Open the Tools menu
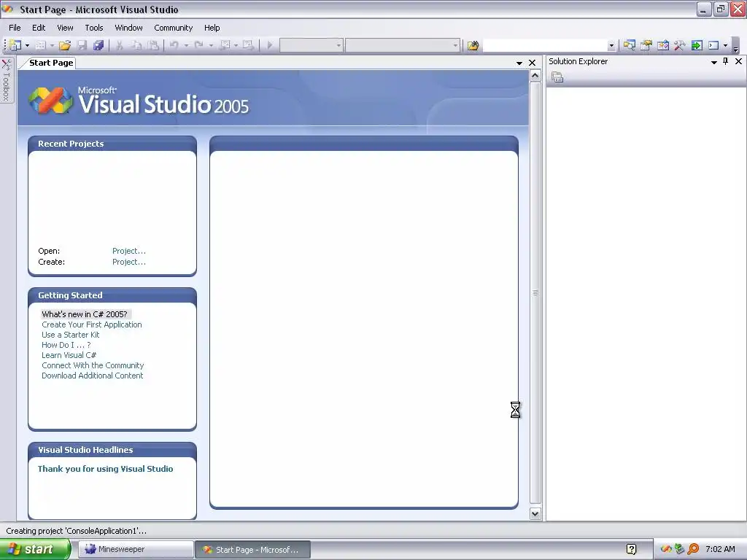Viewport: 747px width, 560px height. pos(94,28)
